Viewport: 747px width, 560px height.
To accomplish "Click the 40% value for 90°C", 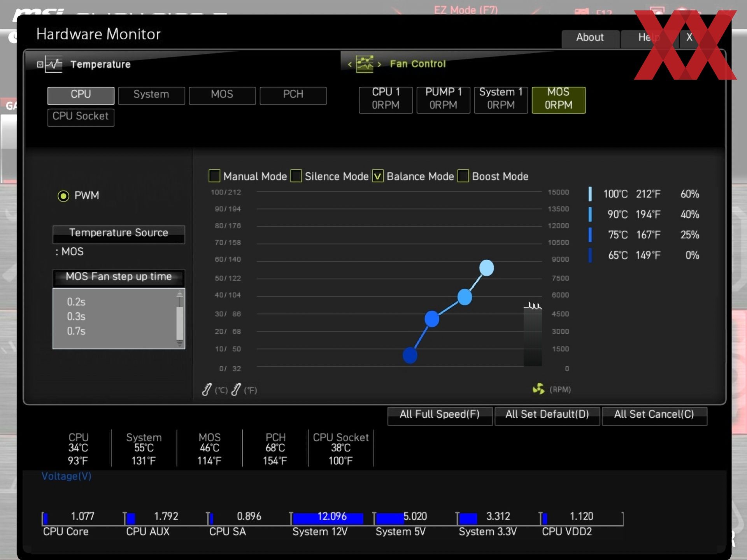I will point(690,214).
